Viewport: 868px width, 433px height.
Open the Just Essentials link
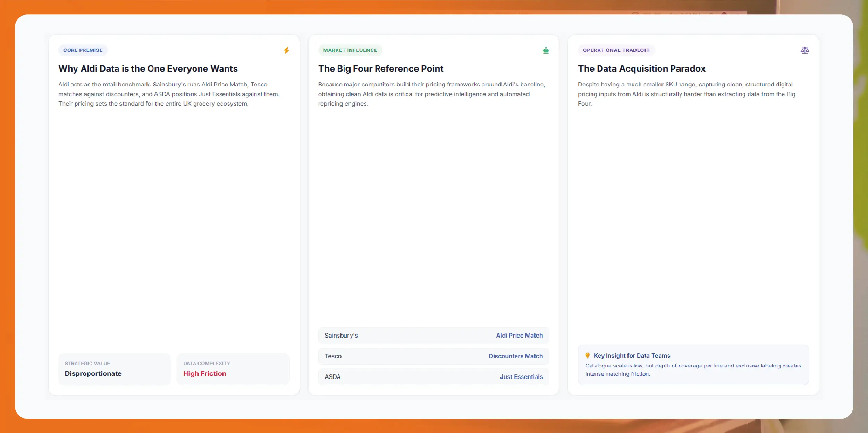[x=521, y=377]
